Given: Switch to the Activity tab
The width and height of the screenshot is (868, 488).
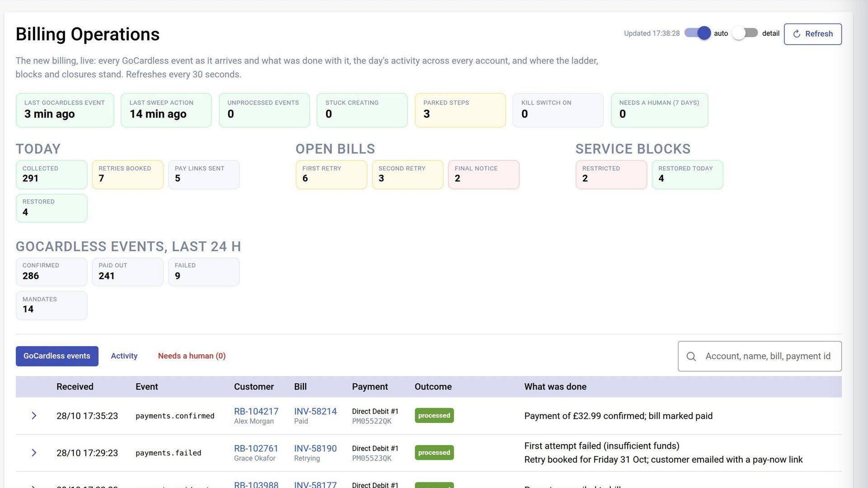Looking at the screenshot, I should (124, 356).
